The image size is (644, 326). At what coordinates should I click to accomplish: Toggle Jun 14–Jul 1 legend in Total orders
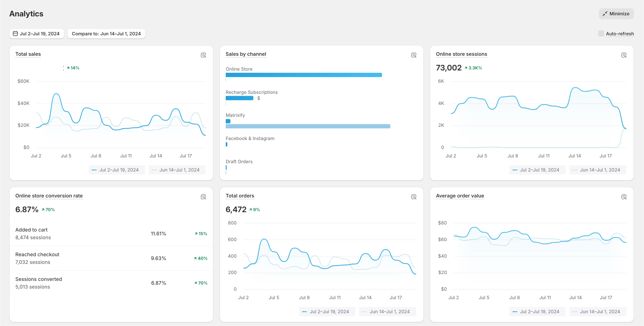pos(388,312)
